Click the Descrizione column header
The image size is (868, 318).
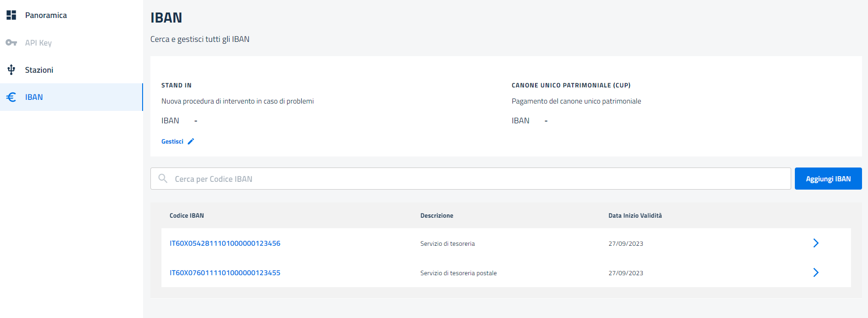[437, 215]
